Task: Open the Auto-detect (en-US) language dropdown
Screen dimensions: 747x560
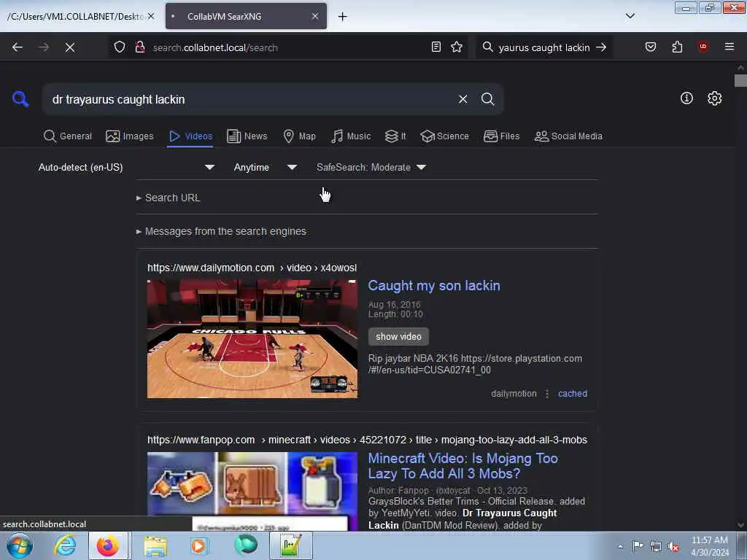Action: click(x=127, y=168)
